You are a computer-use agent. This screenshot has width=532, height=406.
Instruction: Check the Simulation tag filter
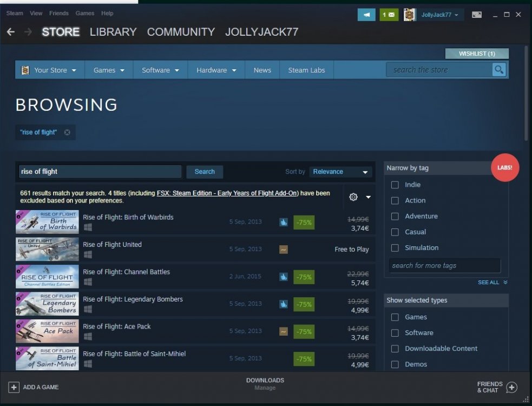395,247
